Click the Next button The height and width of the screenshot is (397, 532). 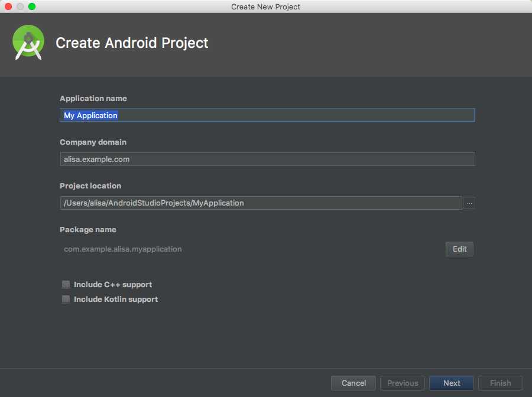click(x=452, y=383)
